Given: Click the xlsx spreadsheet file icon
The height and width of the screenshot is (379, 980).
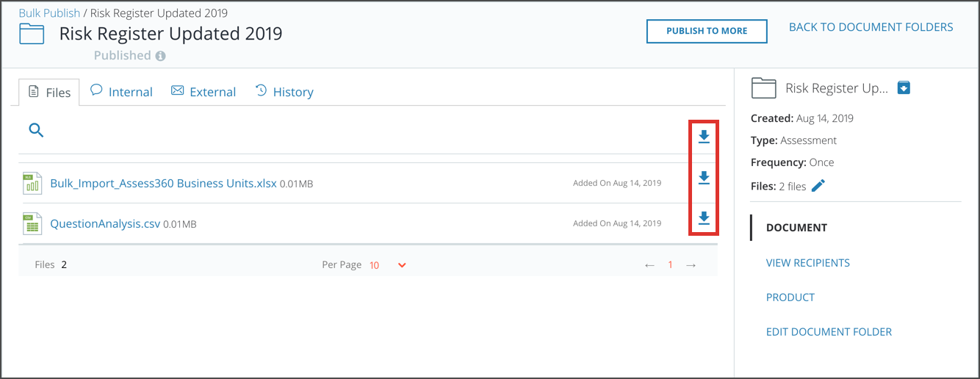Looking at the screenshot, I should point(32,183).
